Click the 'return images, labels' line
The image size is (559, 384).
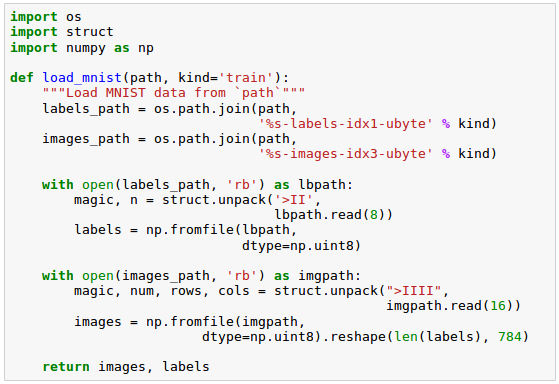pyautogui.click(x=126, y=367)
